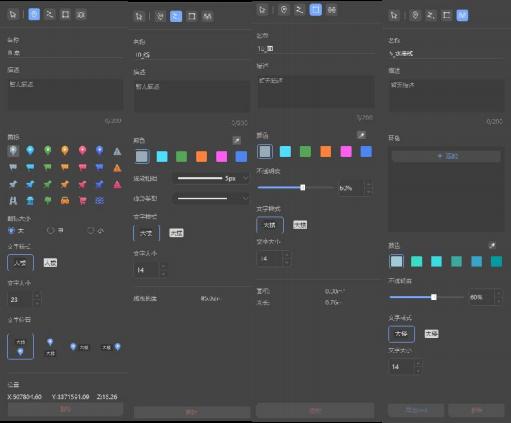511x423 pixels.
Task: Step the opacity percent spinner in the polygon panel
Action: point(368,188)
